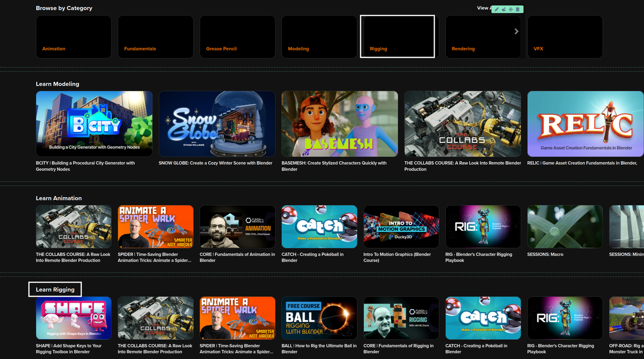Open RIG thumbnail under Learn Rigging
This screenshot has width=644, height=359.
565,318
